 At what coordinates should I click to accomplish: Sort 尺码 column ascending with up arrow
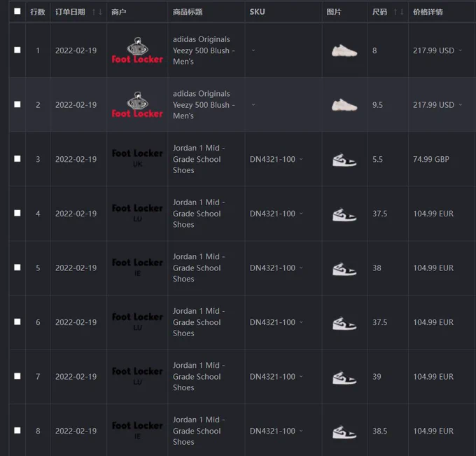[x=395, y=12]
